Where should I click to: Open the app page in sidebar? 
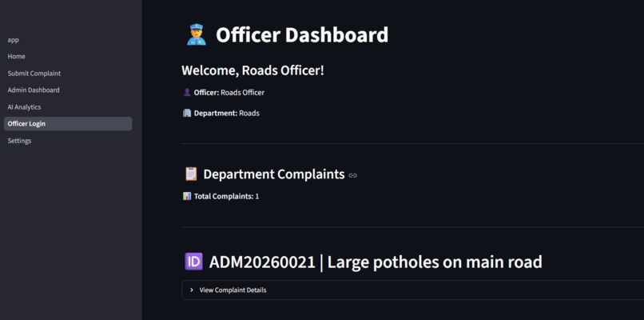coord(13,40)
